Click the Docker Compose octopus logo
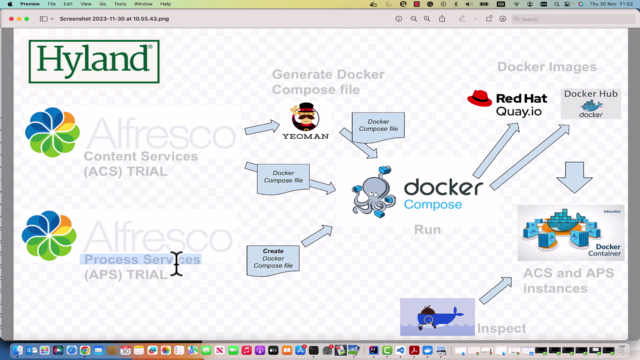This screenshot has height=360, width=640. pos(374,191)
